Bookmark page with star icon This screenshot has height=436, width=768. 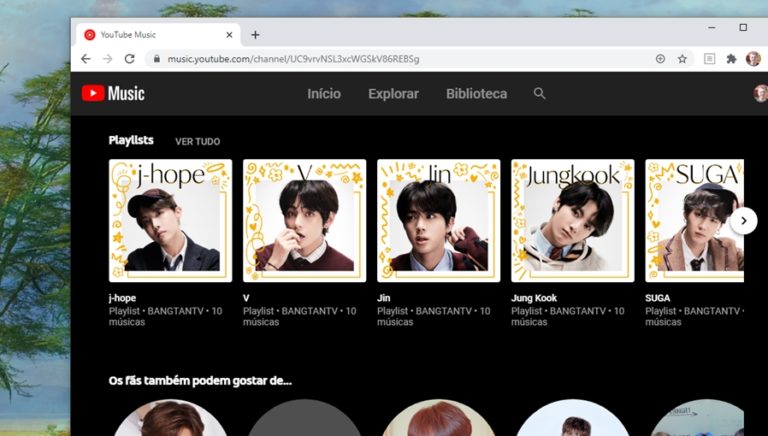pos(682,59)
